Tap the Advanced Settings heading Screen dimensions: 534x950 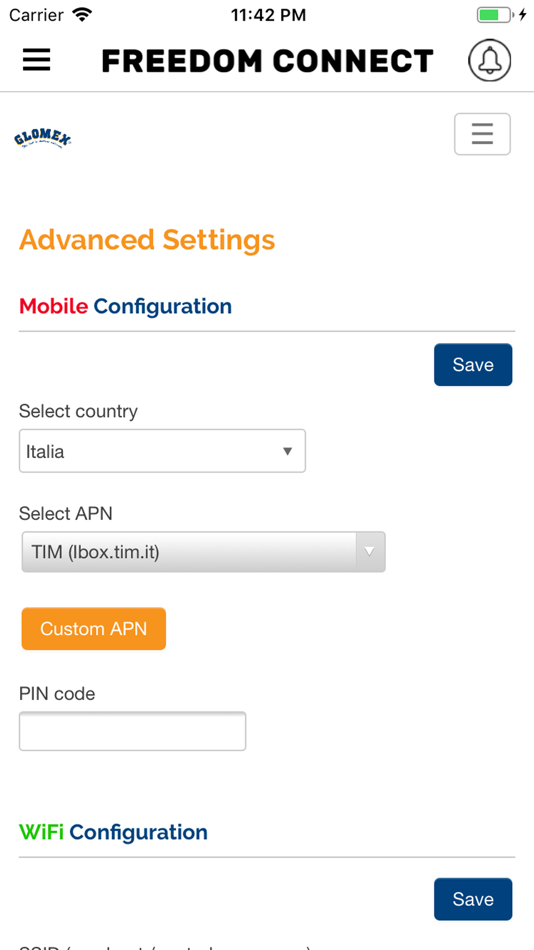click(147, 239)
